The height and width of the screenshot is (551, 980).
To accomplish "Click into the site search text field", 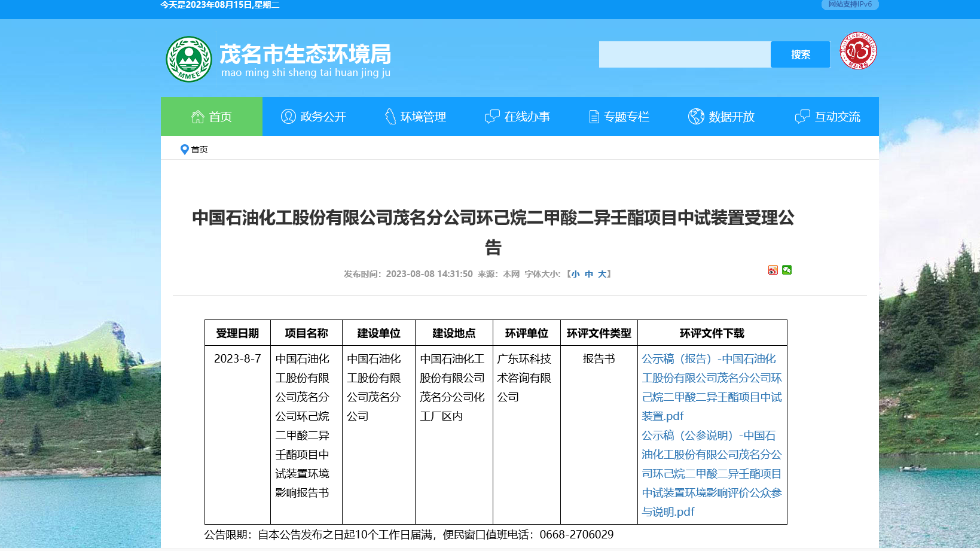I will [685, 54].
